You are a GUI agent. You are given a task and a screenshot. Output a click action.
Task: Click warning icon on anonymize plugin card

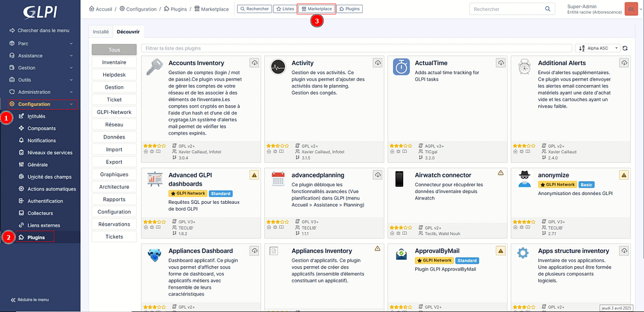tap(624, 175)
